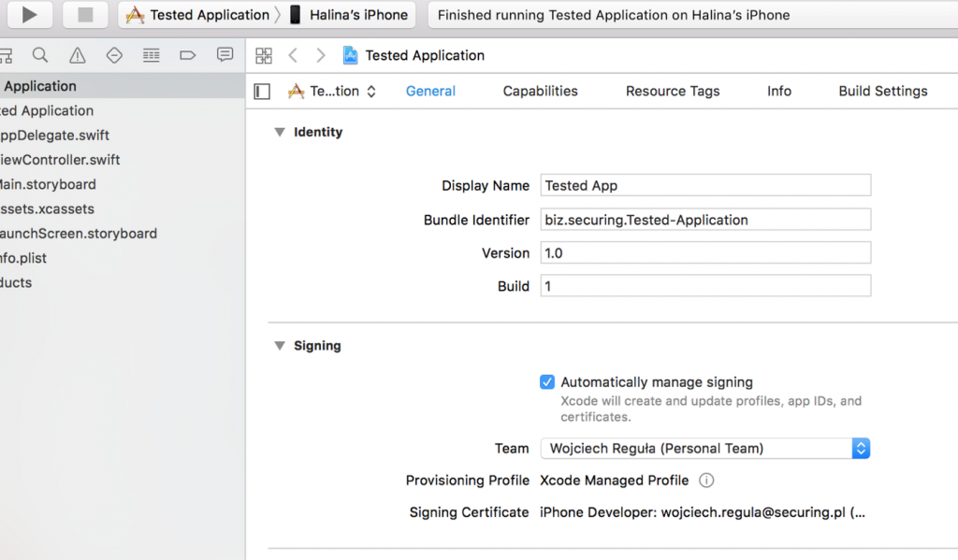Image resolution: width=958 pixels, height=560 pixels.
Task: Open AppDelegate.swift file
Action: (123, 135)
